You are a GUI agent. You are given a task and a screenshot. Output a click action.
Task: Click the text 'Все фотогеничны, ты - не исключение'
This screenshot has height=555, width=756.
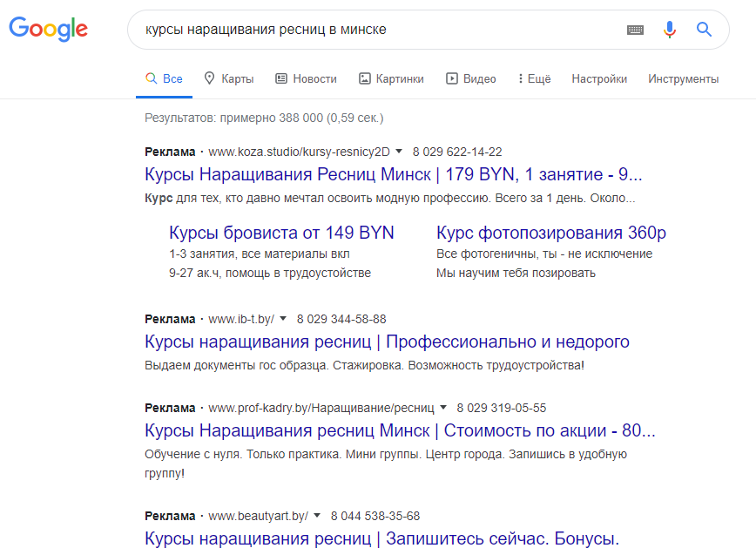[x=544, y=254]
